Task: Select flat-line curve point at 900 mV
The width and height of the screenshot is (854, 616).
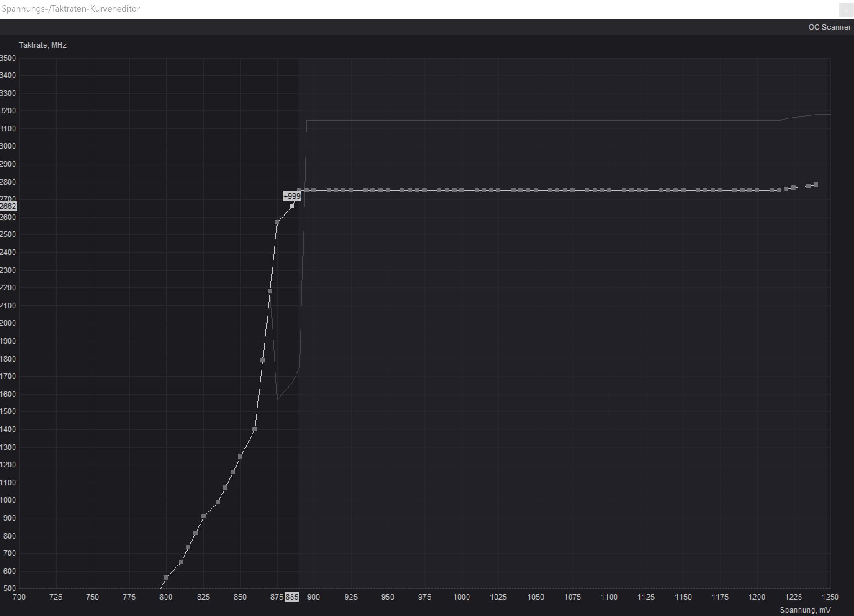Action: point(314,191)
